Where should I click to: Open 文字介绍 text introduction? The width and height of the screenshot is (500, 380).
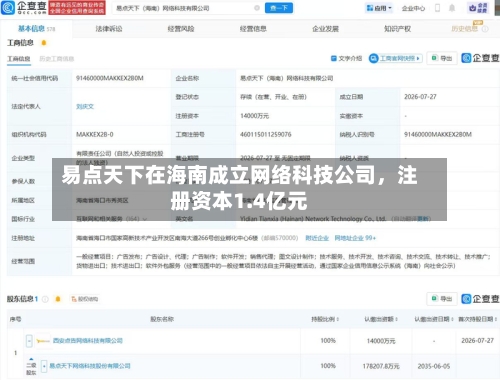(x=346, y=58)
